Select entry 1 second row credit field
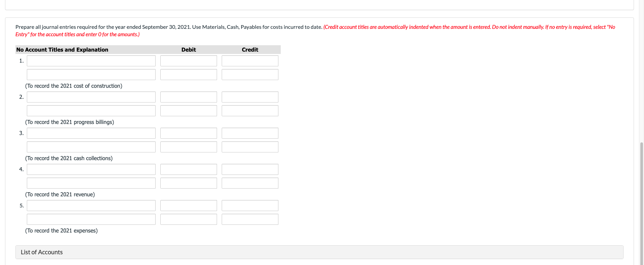This screenshot has width=644, height=265. click(x=250, y=74)
